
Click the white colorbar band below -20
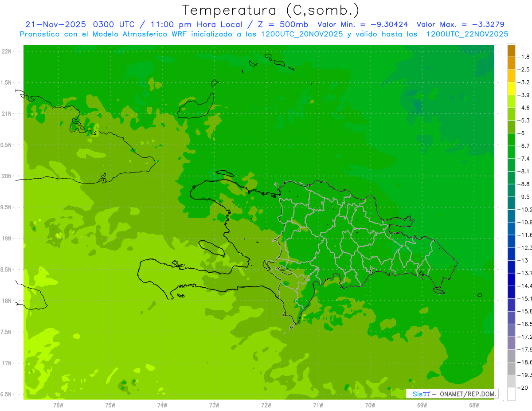(511, 394)
